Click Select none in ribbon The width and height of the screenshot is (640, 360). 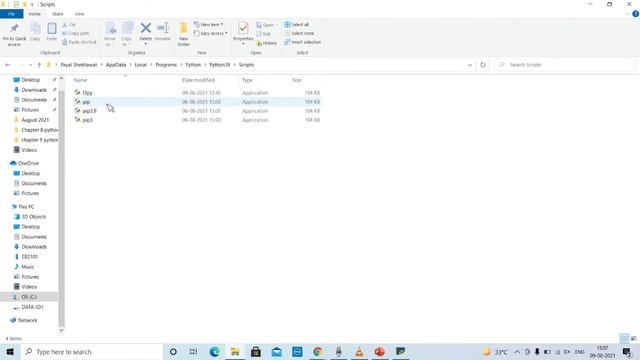tap(299, 33)
